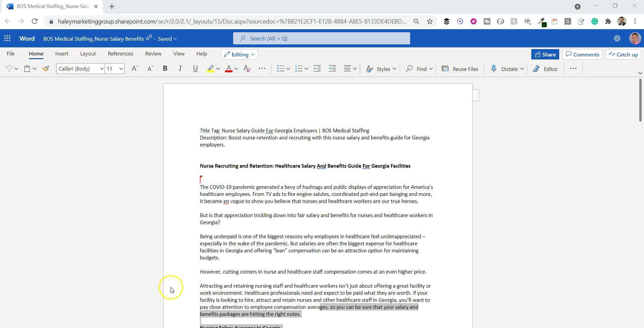
Task: Select the Format Painter tool
Action: (46, 69)
